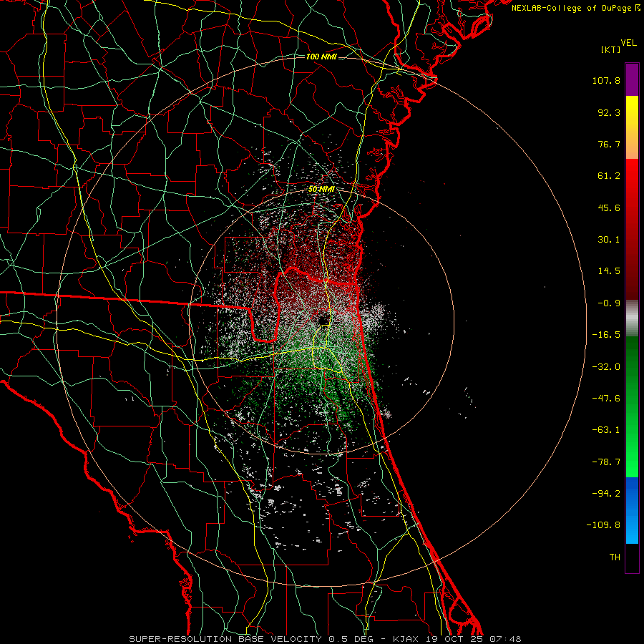Click the -109.8 value on the velocity scale

(603, 525)
